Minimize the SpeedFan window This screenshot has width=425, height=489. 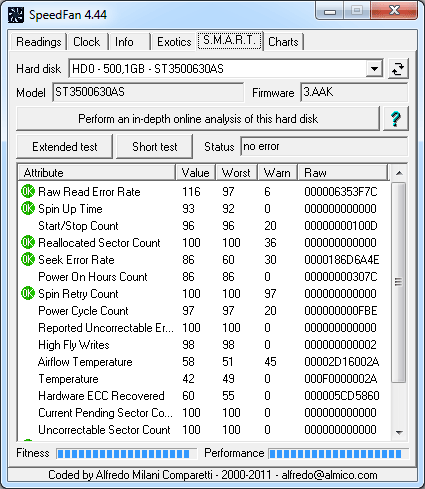click(330, 11)
